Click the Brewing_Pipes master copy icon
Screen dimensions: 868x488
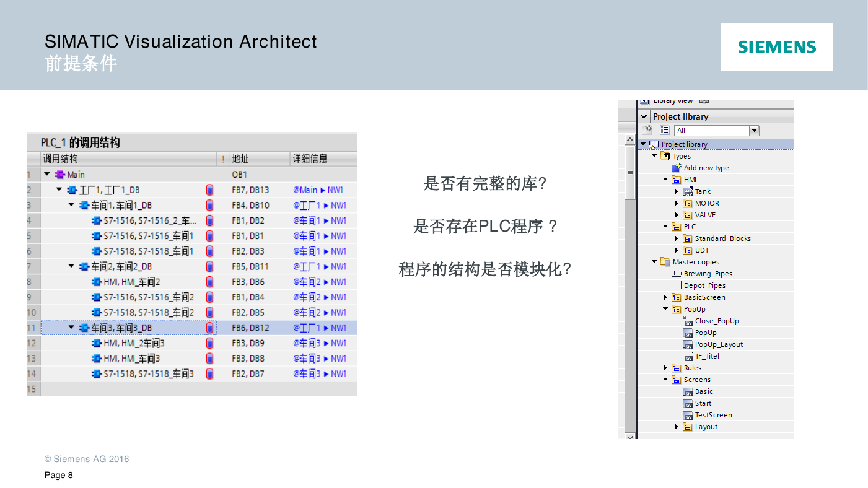click(677, 274)
